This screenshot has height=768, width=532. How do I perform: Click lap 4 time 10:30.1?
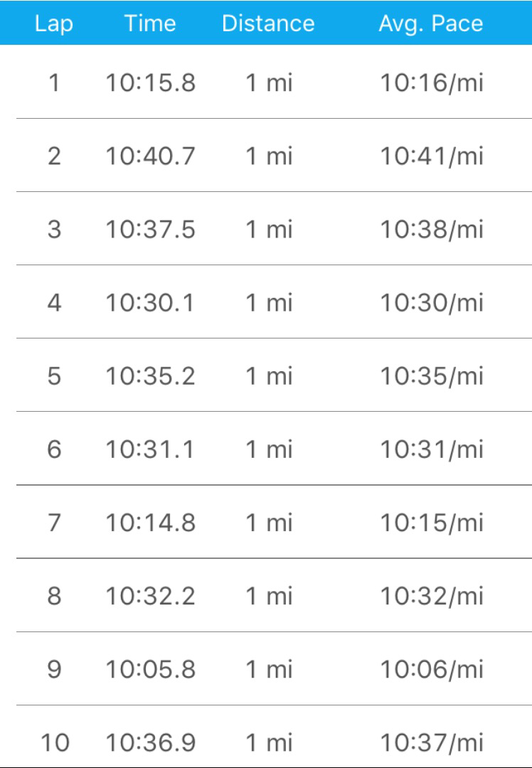[x=151, y=303]
